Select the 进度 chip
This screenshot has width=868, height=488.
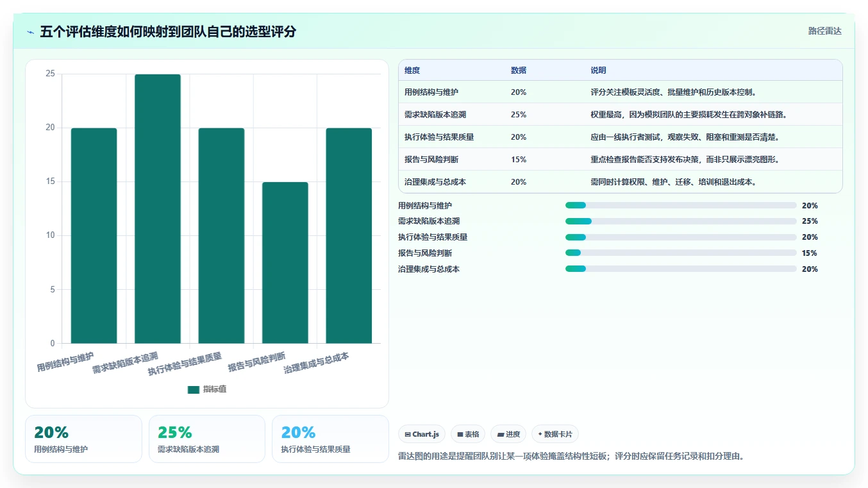click(508, 434)
